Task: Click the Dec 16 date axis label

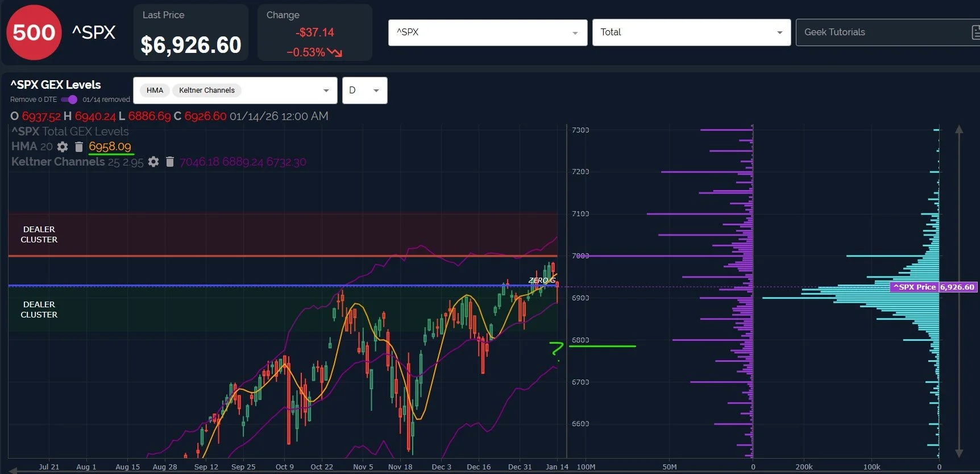Action: click(x=479, y=467)
